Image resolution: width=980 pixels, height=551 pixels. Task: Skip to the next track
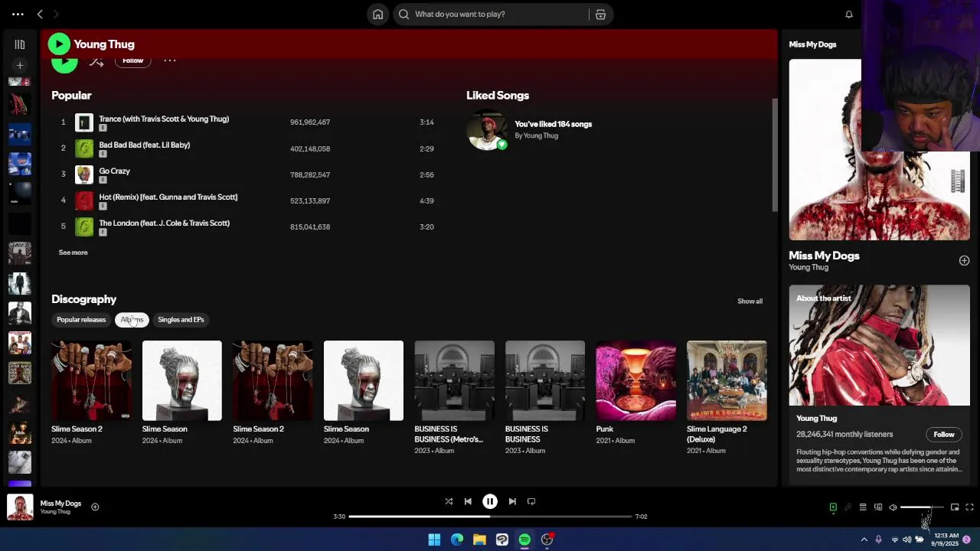click(512, 501)
